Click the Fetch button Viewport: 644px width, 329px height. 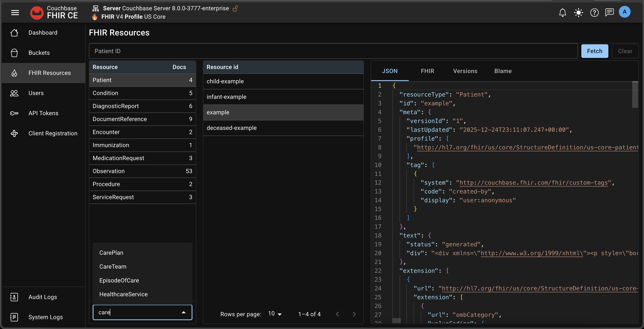(595, 51)
